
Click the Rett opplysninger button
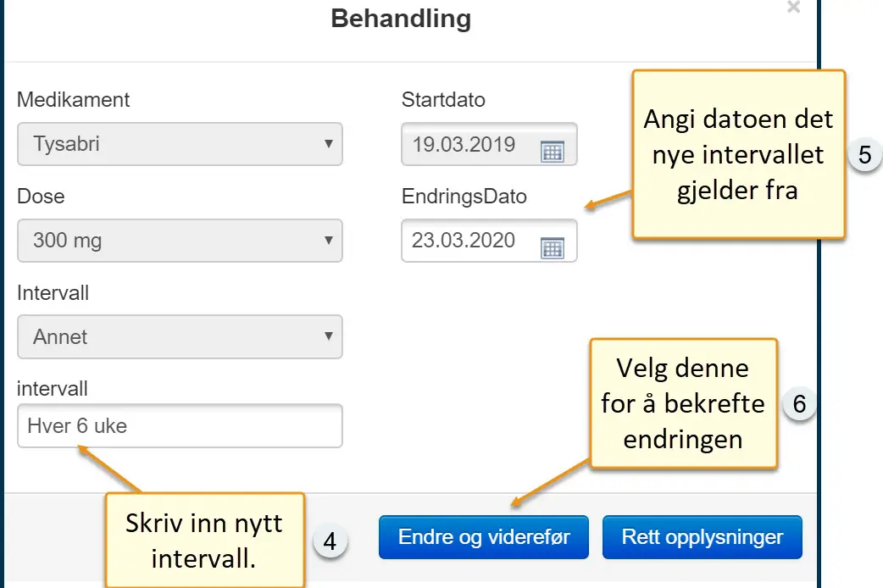702,537
